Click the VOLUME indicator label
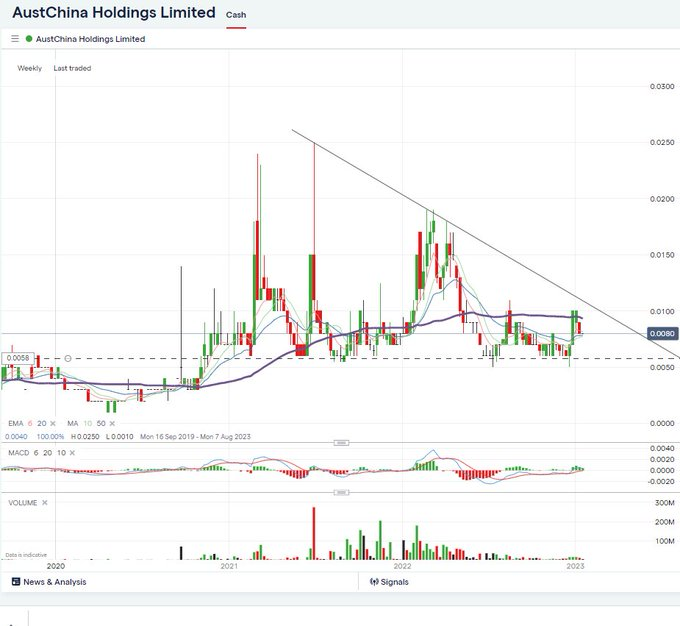 pyautogui.click(x=23, y=503)
